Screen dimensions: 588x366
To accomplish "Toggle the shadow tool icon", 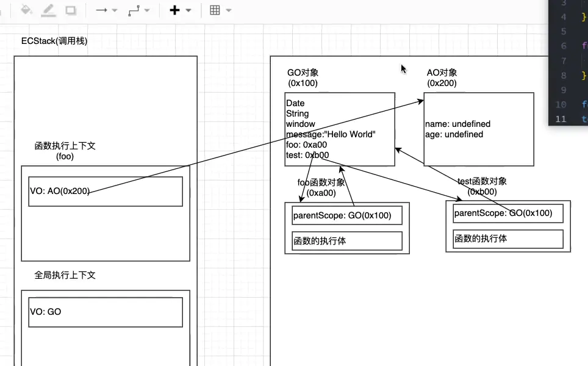I will pyautogui.click(x=71, y=10).
